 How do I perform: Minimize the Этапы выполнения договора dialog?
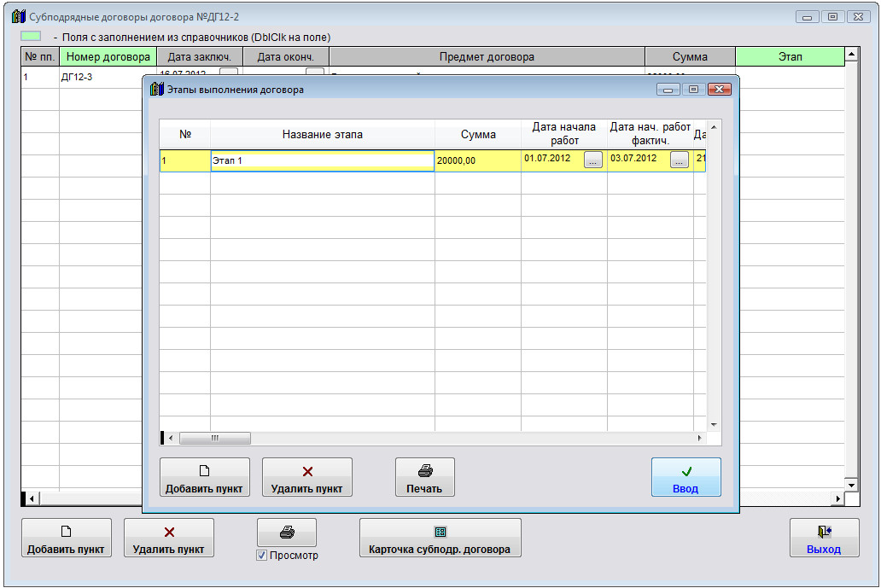(x=668, y=90)
